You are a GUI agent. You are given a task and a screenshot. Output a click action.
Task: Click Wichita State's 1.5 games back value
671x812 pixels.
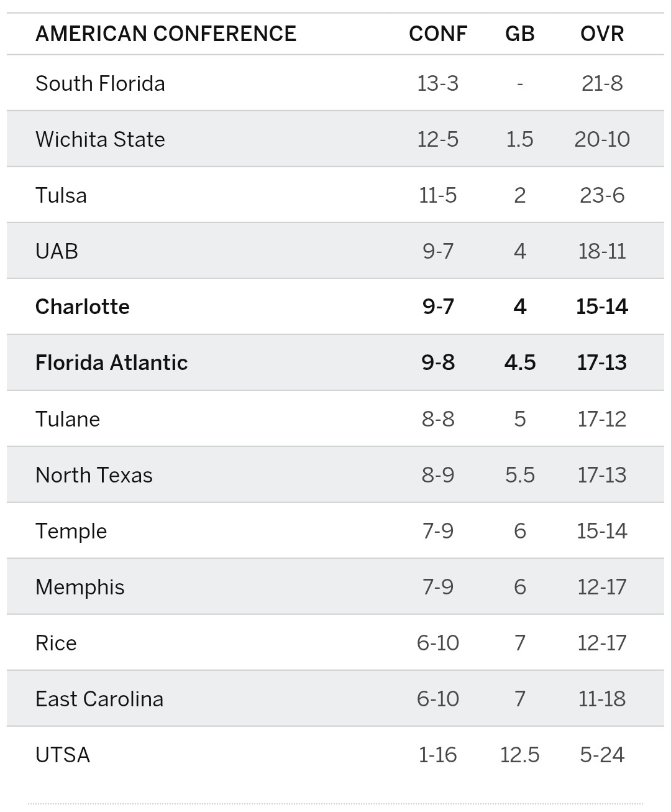coord(520,139)
